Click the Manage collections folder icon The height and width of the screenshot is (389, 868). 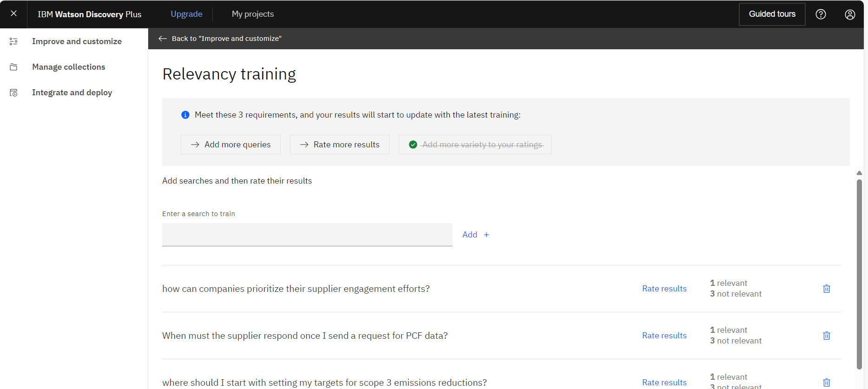(x=13, y=67)
